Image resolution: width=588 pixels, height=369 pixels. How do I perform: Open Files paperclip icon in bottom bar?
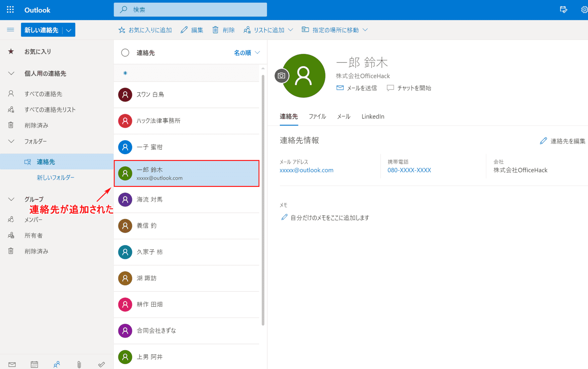click(x=79, y=365)
